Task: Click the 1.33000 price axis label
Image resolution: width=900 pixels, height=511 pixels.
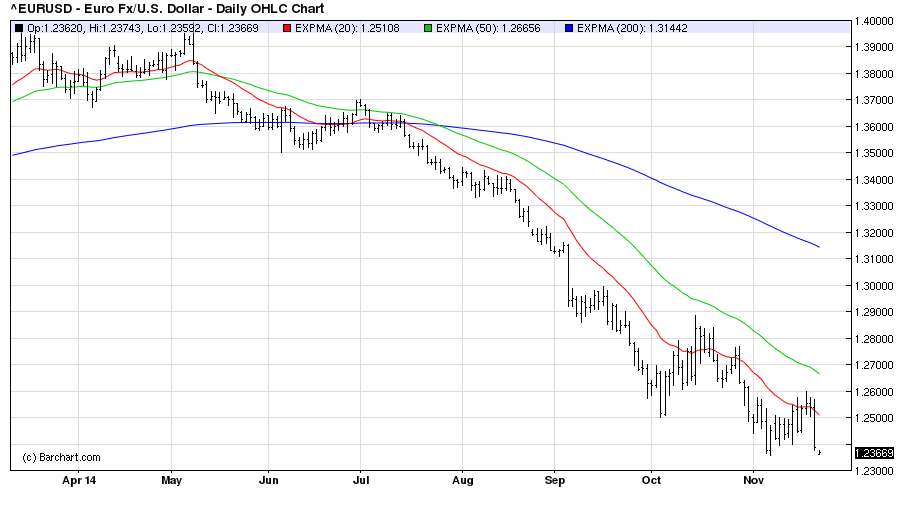Action: pos(874,206)
